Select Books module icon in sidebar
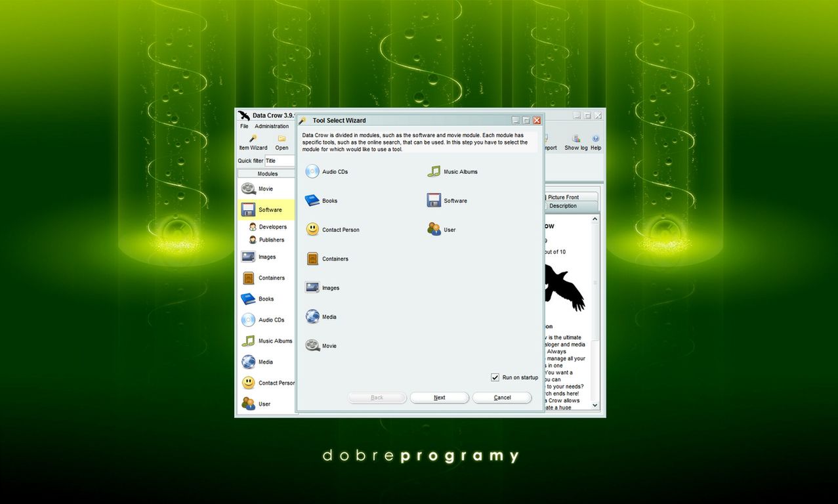838x504 pixels. [x=248, y=299]
